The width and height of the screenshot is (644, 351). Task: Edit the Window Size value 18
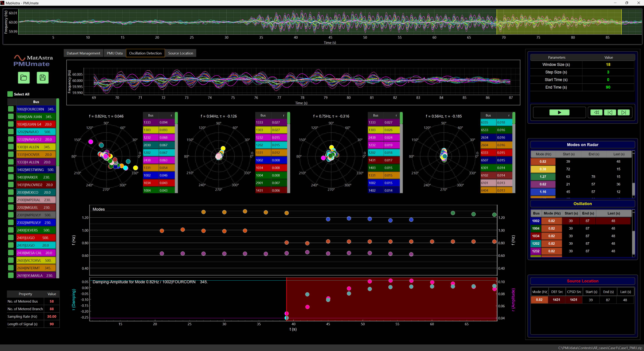click(x=608, y=65)
